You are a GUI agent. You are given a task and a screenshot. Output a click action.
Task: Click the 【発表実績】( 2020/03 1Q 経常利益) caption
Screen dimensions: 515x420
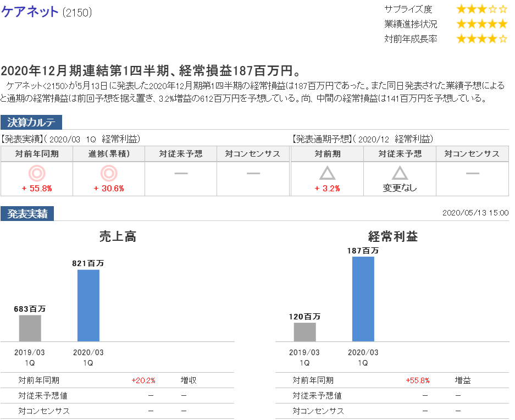click(70, 139)
